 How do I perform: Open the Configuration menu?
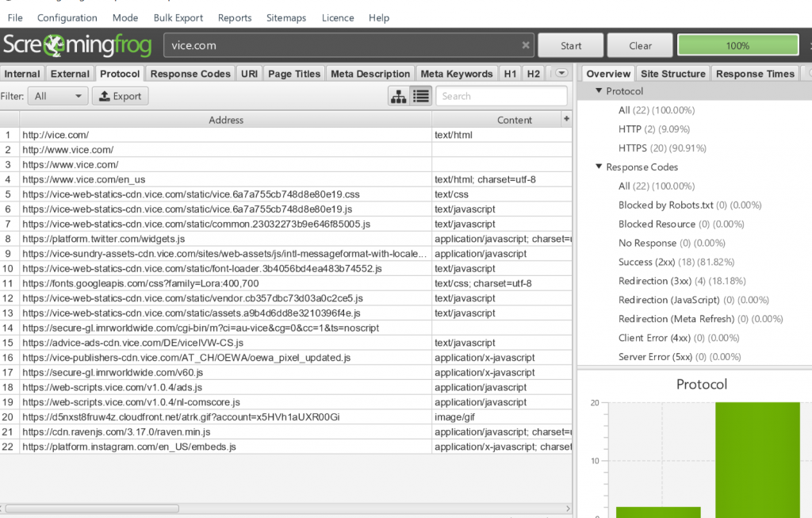67,17
